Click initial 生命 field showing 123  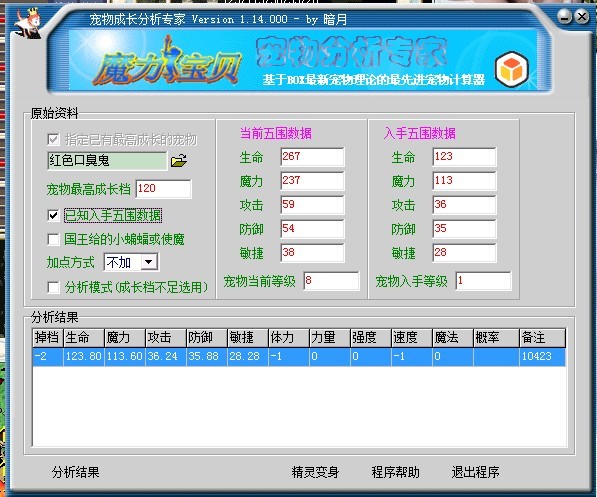point(464,157)
